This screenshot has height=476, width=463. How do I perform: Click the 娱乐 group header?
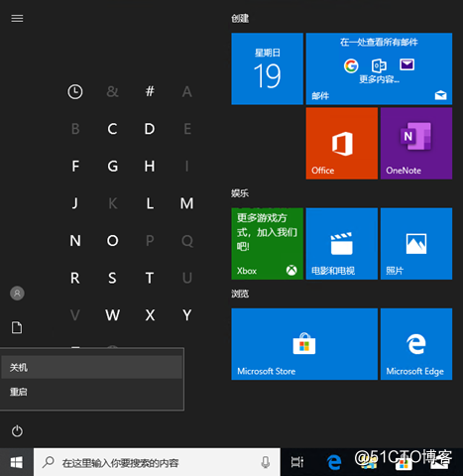[240, 193]
